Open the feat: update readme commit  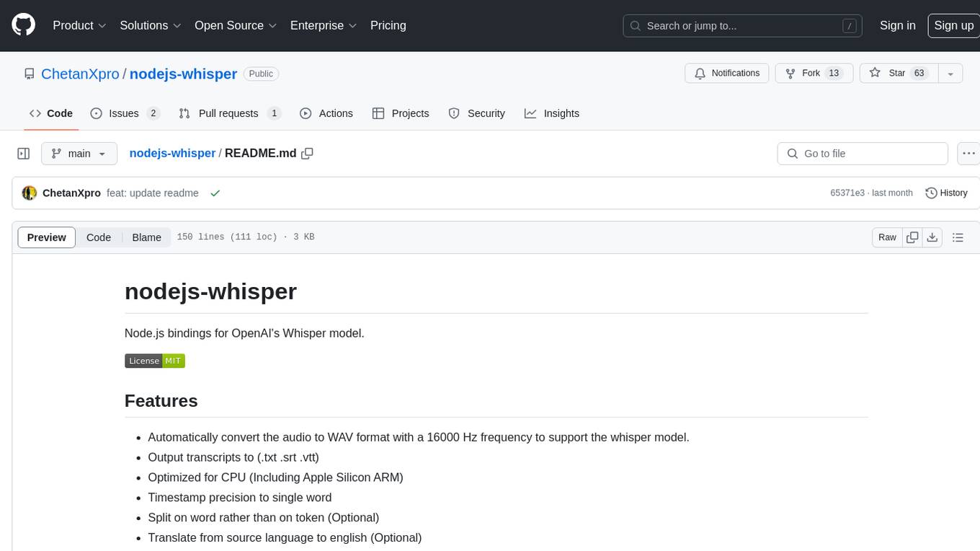(153, 193)
